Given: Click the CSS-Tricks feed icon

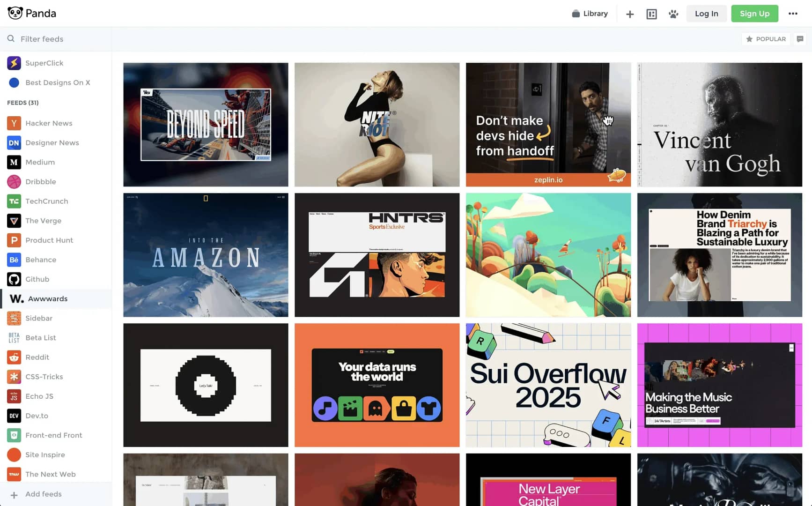Looking at the screenshot, I should click(x=14, y=377).
